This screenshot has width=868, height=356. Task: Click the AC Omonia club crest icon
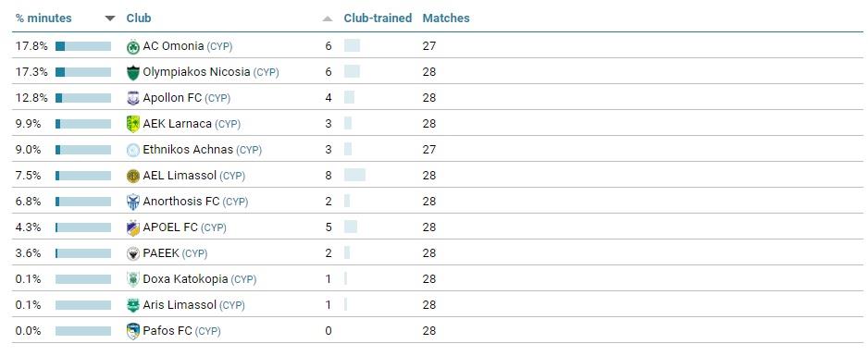(x=133, y=47)
